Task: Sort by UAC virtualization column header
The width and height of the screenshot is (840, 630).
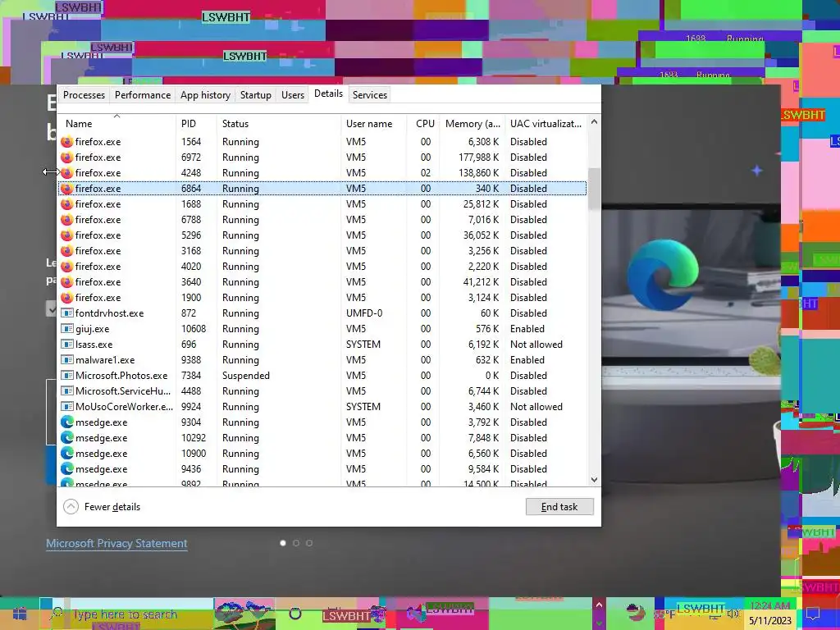Action: (546, 124)
